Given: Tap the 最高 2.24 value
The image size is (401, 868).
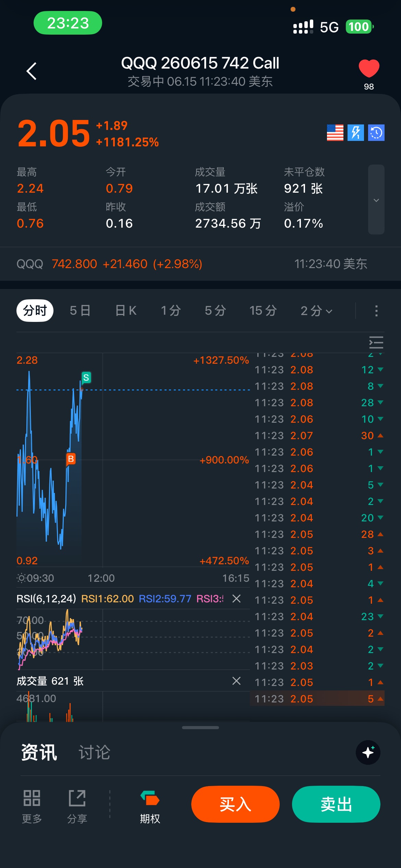Looking at the screenshot, I should click(30, 189).
